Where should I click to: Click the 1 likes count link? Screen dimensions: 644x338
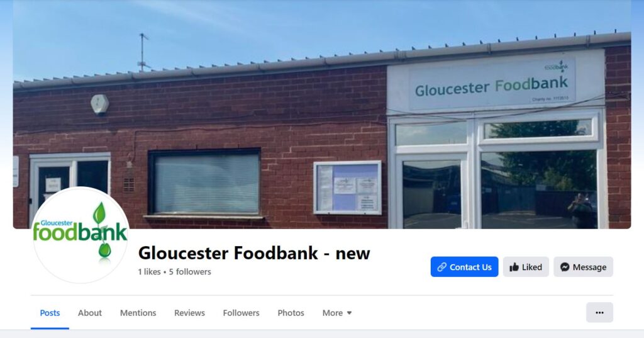(x=149, y=272)
